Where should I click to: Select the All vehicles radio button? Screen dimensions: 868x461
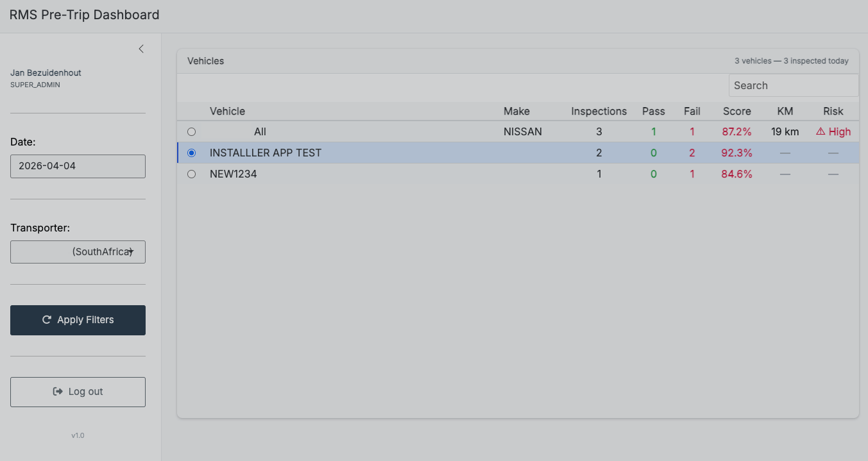[x=191, y=132]
